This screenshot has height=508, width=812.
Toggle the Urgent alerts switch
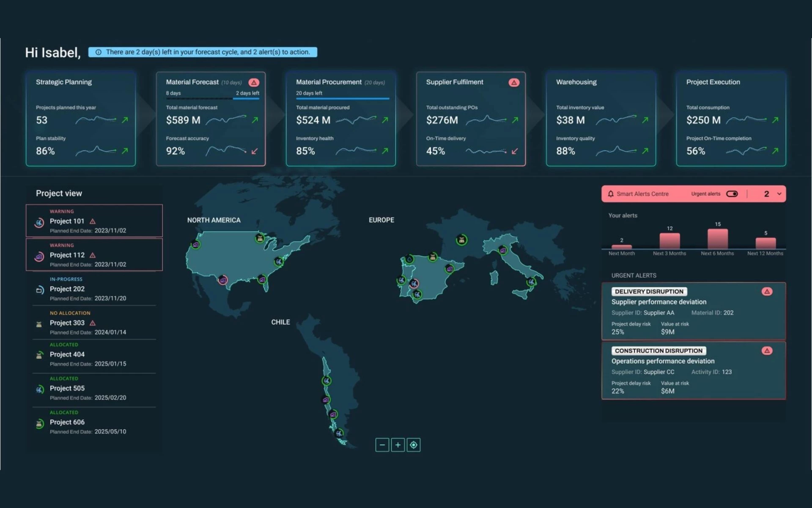[x=732, y=194]
